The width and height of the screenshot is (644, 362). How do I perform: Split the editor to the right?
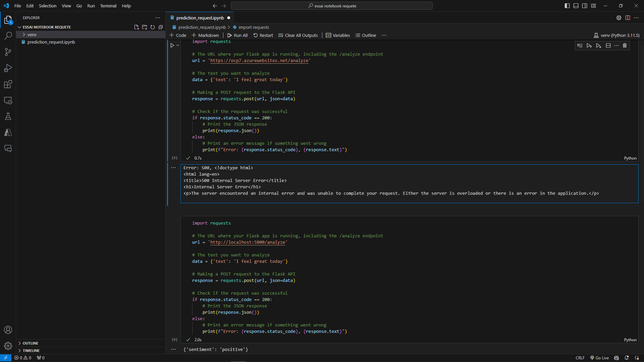click(628, 18)
